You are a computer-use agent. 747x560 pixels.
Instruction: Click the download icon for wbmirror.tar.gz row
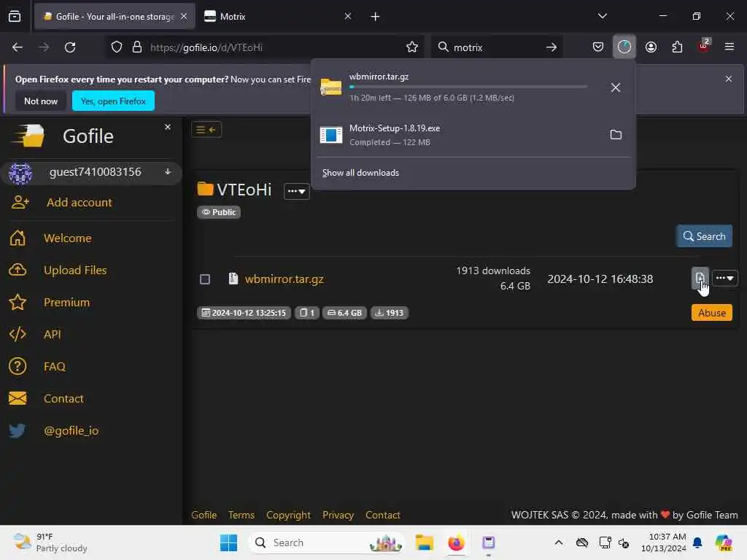(x=700, y=278)
